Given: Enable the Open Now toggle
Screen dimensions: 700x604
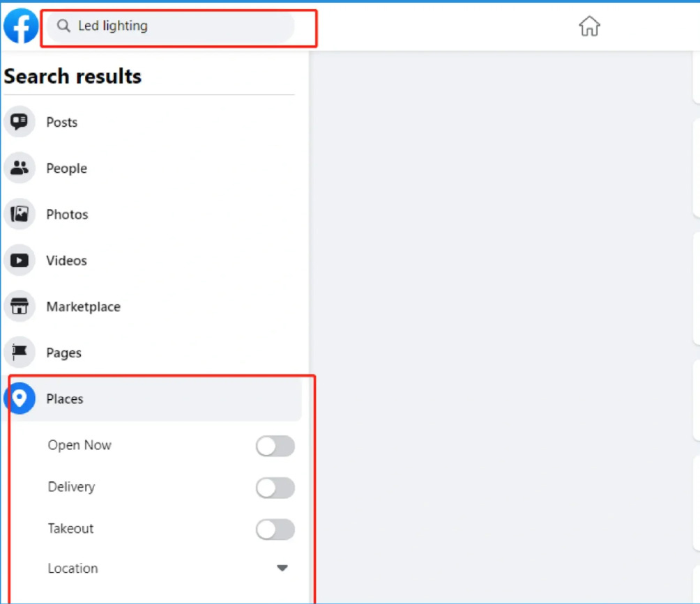Looking at the screenshot, I should tap(275, 446).
